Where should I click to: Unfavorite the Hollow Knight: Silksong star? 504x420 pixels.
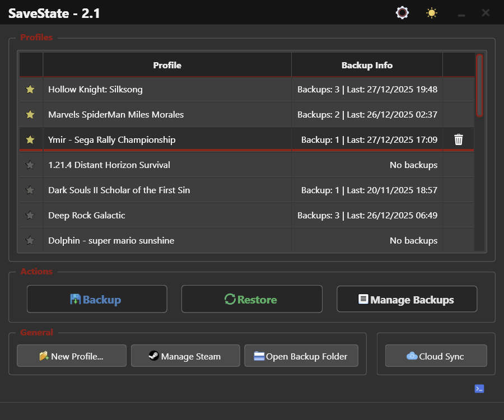coord(30,90)
